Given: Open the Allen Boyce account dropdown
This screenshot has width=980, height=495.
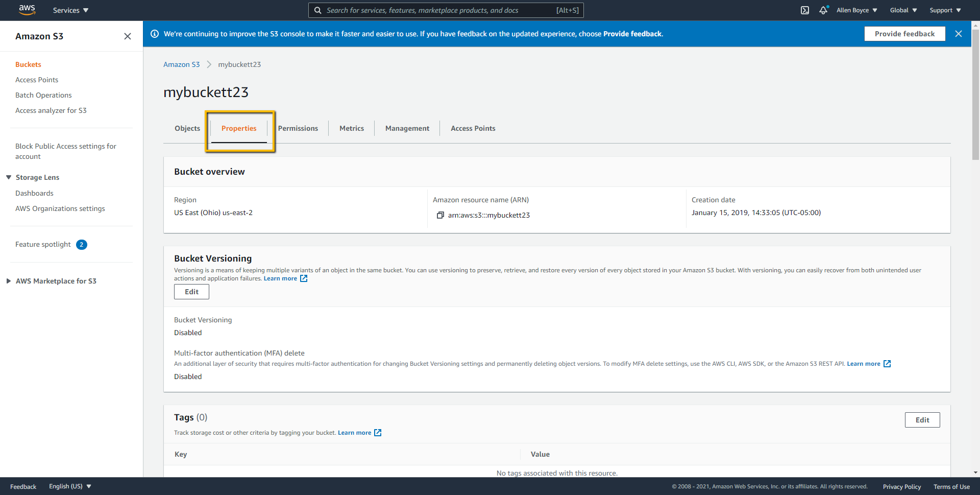Looking at the screenshot, I should click(857, 10).
